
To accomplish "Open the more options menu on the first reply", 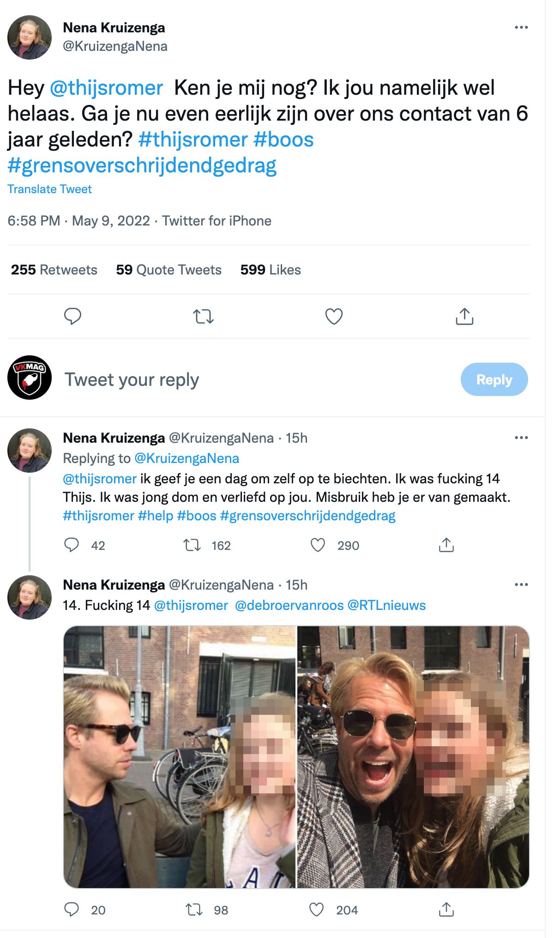I will (521, 438).
